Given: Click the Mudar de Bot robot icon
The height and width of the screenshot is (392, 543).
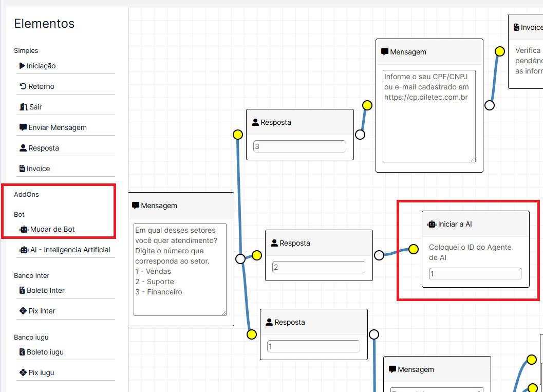Looking at the screenshot, I should [x=24, y=229].
